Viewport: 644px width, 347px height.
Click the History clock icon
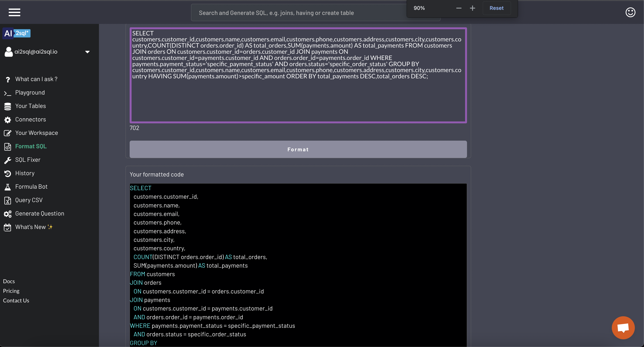point(7,173)
